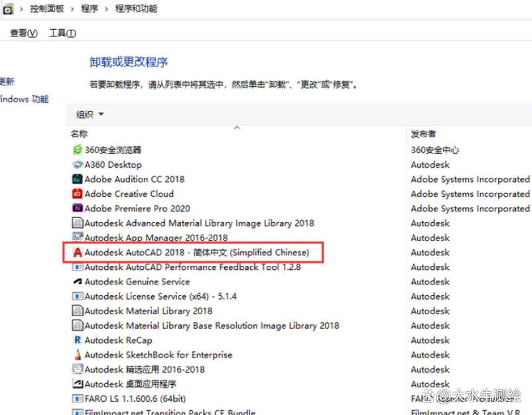Screen dimensions: 532x415
Task: Click the Autodesk SketchBook for Enterprise pencil icon
Action: click(78, 354)
